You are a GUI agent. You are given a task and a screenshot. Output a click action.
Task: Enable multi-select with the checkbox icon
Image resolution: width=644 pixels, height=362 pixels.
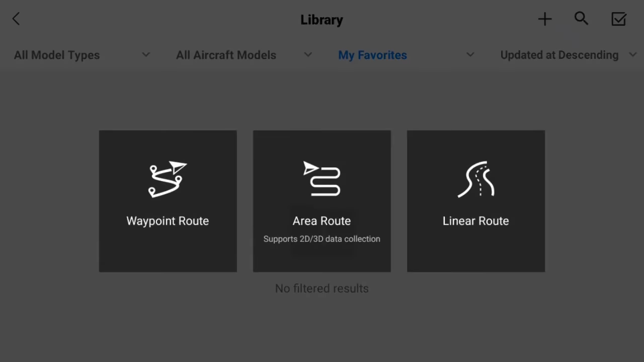(618, 19)
